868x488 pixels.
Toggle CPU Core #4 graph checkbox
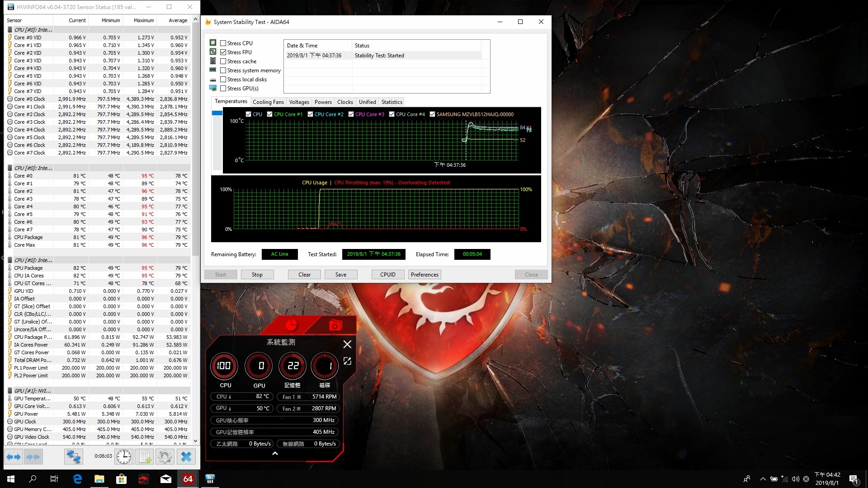(x=392, y=114)
